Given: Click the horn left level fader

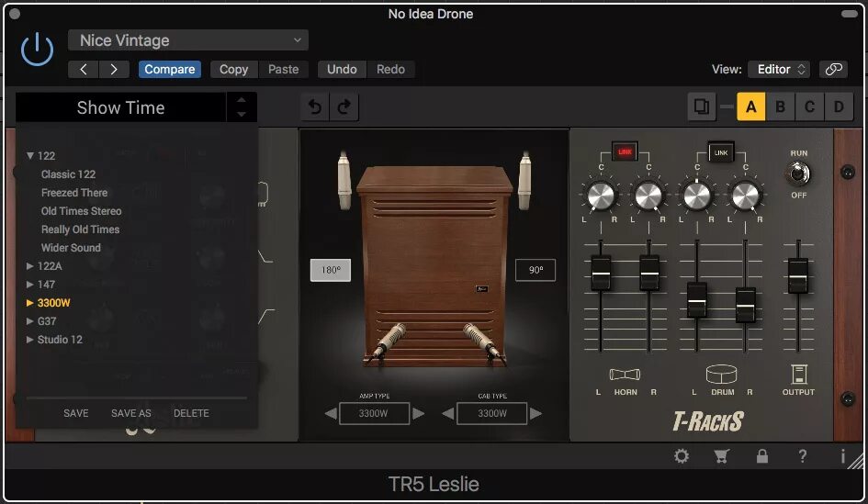Looking at the screenshot, I should point(601,273).
